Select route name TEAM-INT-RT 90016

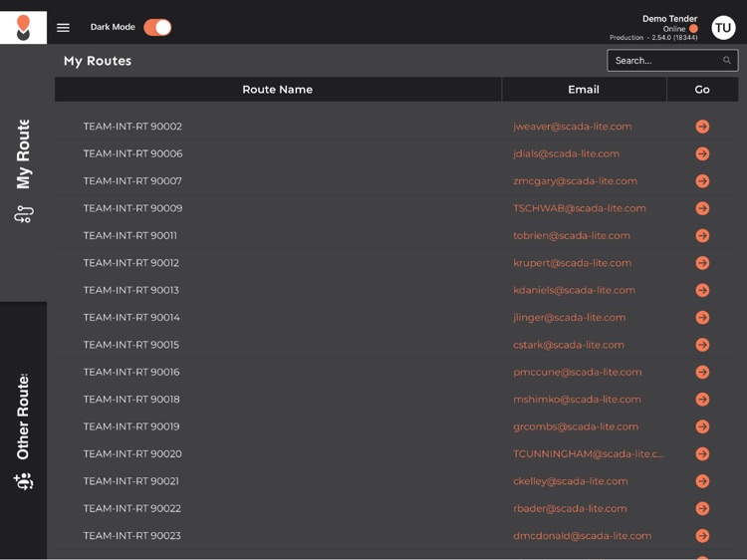tap(131, 372)
